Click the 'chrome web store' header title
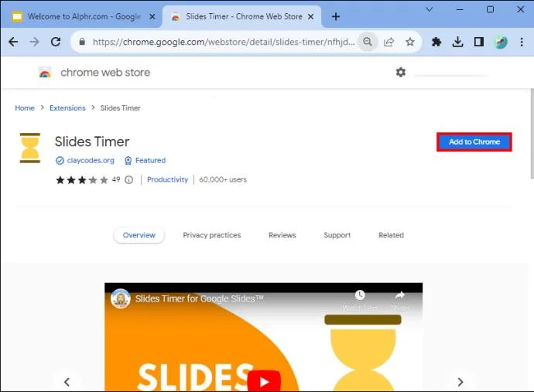 pyautogui.click(x=105, y=73)
